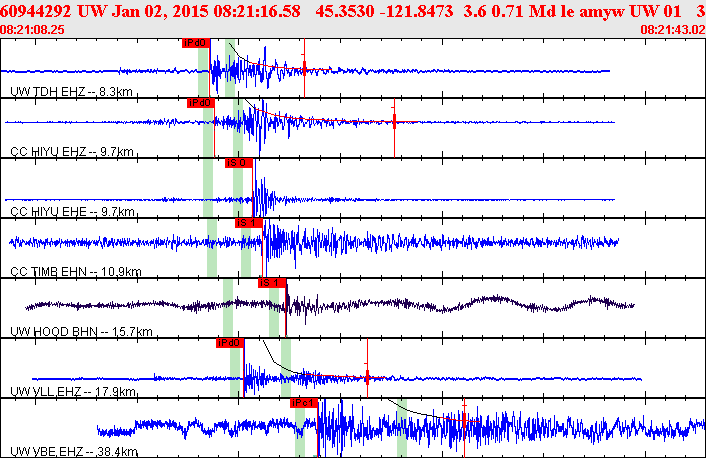
Task: Select the iS 1 pick flag on HOOD BHN
Action: [x=272, y=283]
